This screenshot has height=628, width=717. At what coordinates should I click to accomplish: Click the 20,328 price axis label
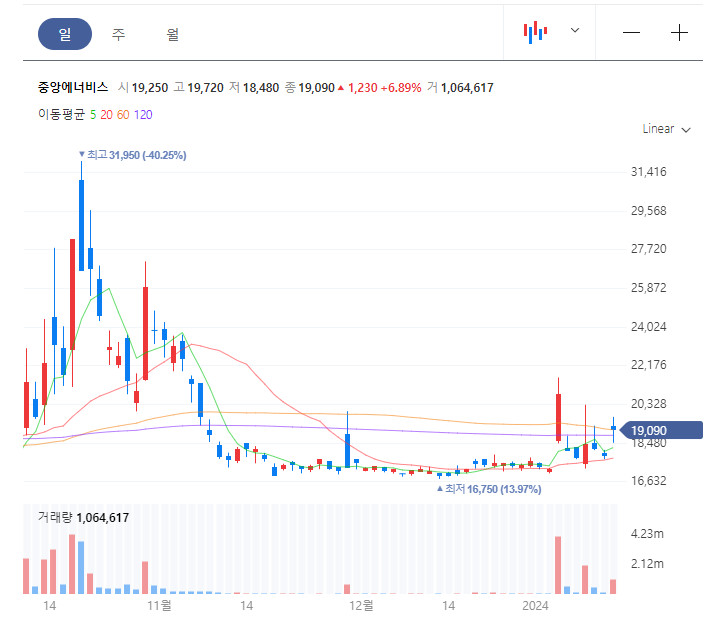coord(648,404)
